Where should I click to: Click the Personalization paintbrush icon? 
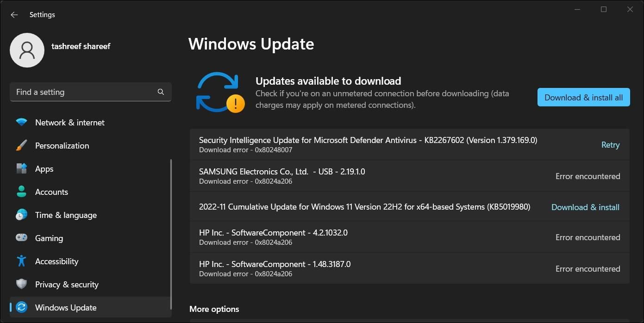coord(21,146)
